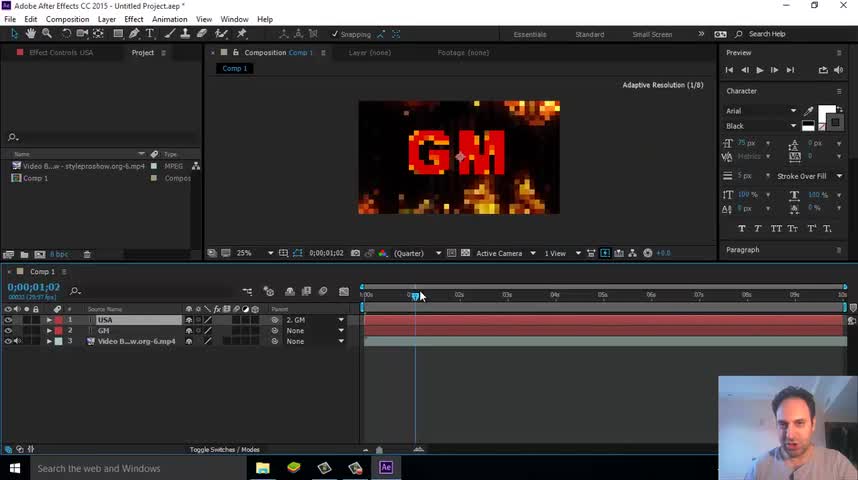Open parent dropdown for GM layer
The width and height of the screenshot is (858, 480).
[341, 331]
